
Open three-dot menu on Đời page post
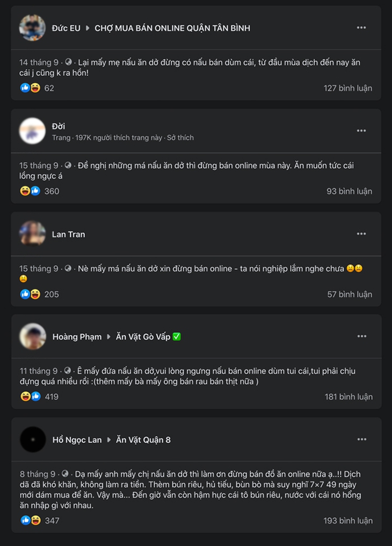point(361,131)
